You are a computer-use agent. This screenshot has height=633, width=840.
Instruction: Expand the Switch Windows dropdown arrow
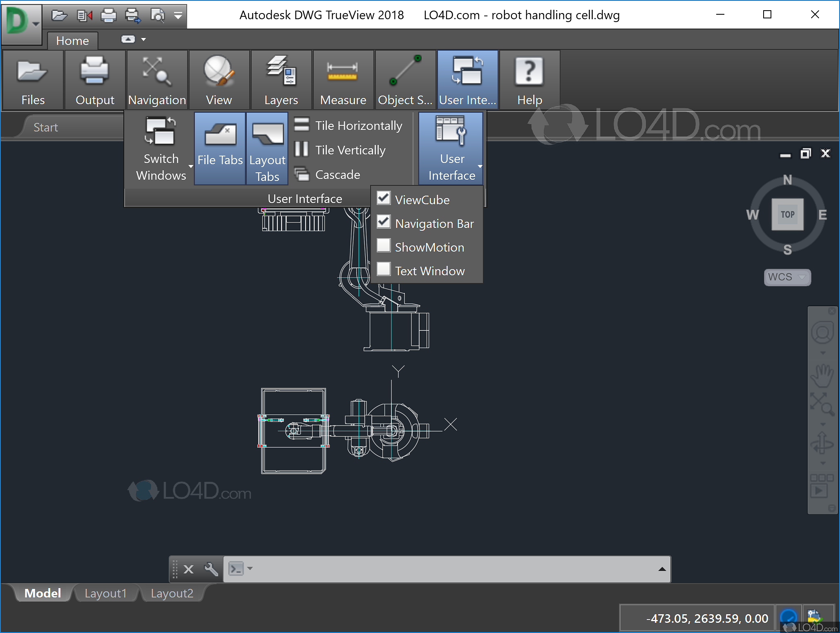point(190,167)
